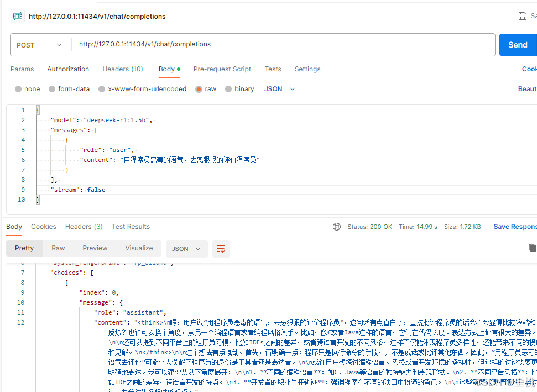This screenshot has height=392, width=537.
Task: Click the Save Response link
Action: coord(515,227)
